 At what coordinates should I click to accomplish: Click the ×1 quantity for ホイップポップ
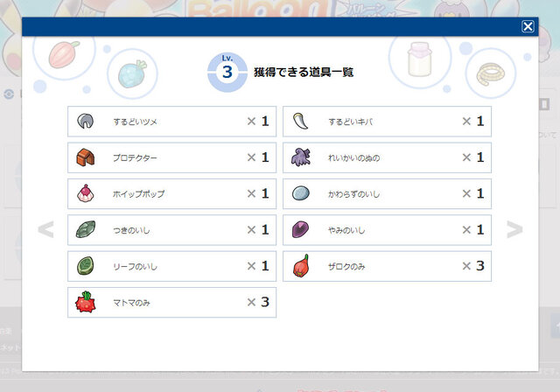tap(258, 193)
